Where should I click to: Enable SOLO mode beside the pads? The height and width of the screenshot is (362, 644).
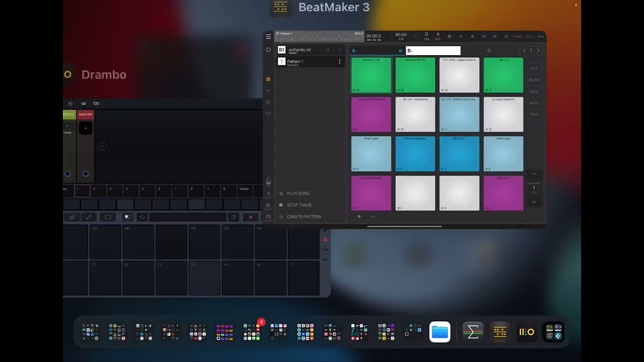pyautogui.click(x=534, y=114)
